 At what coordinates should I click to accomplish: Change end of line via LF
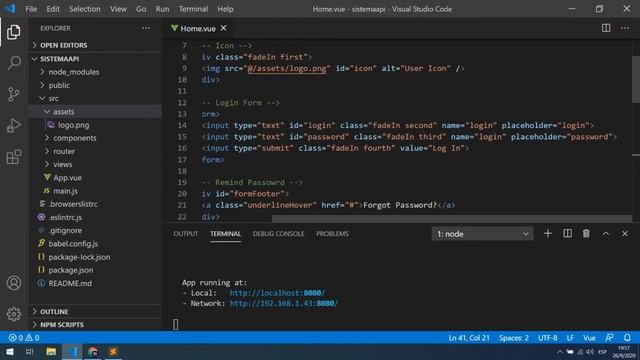click(x=570, y=338)
